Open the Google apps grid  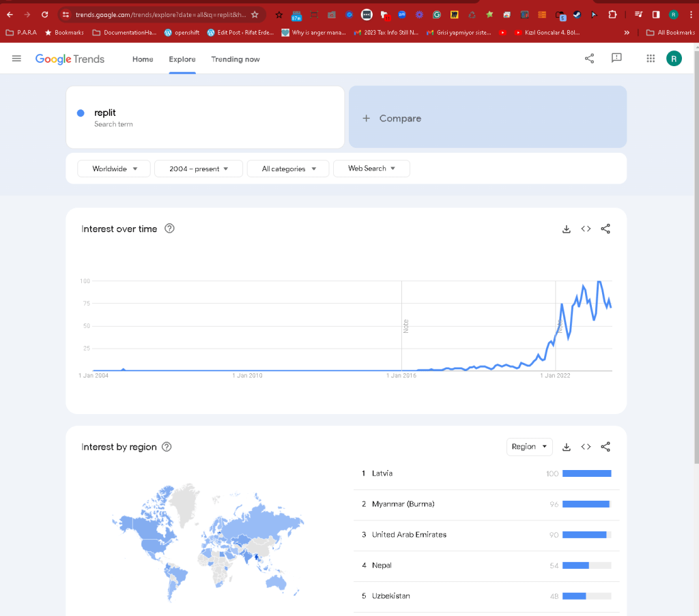[x=651, y=59]
